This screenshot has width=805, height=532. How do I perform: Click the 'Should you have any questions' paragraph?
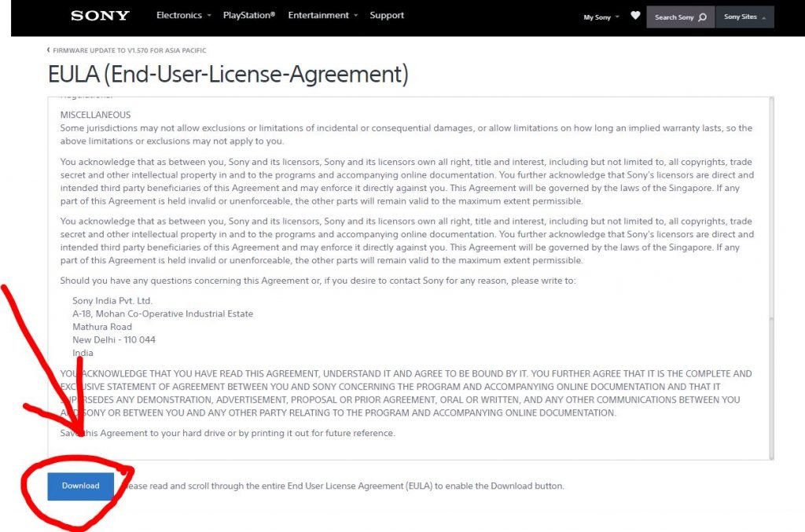tap(318, 281)
